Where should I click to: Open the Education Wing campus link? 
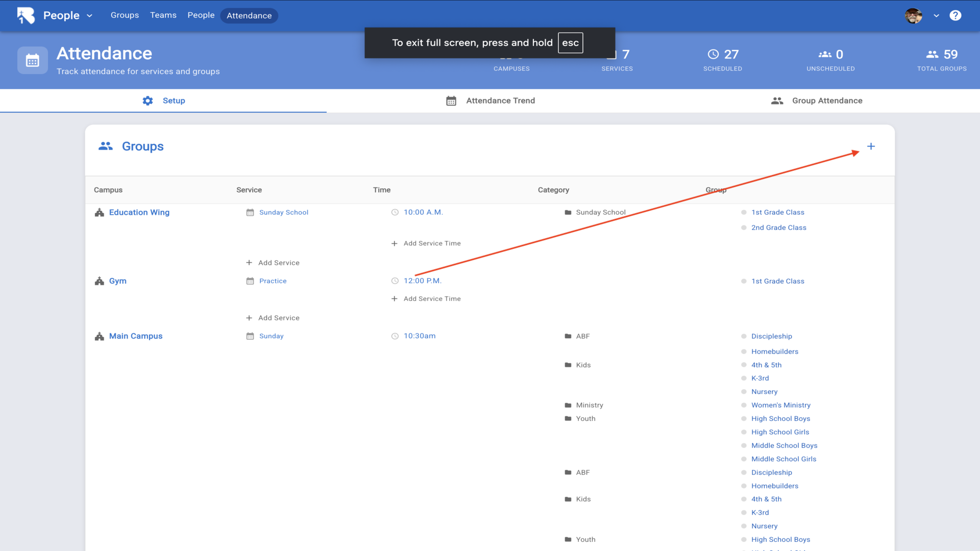139,212
